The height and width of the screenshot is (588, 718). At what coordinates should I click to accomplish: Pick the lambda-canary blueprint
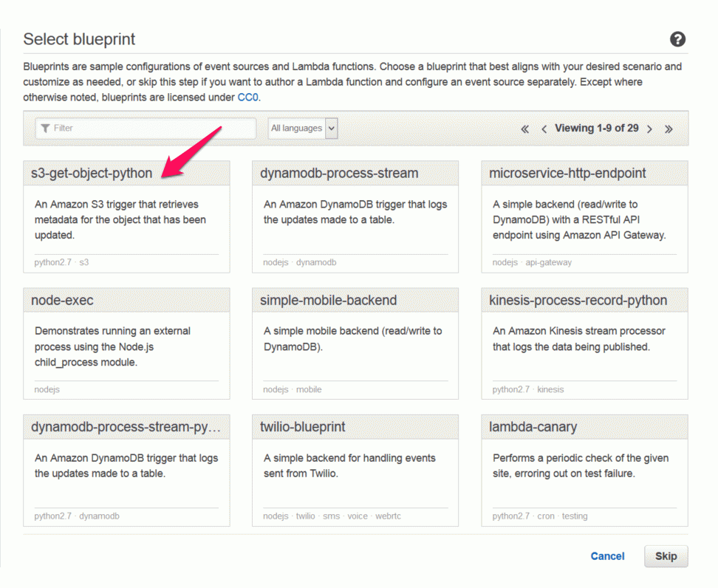[x=584, y=471]
